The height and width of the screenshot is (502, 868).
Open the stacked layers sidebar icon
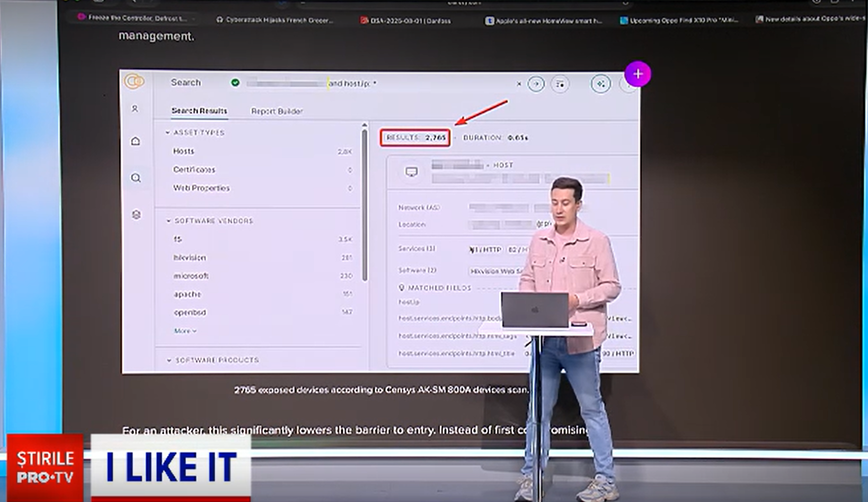(136, 214)
